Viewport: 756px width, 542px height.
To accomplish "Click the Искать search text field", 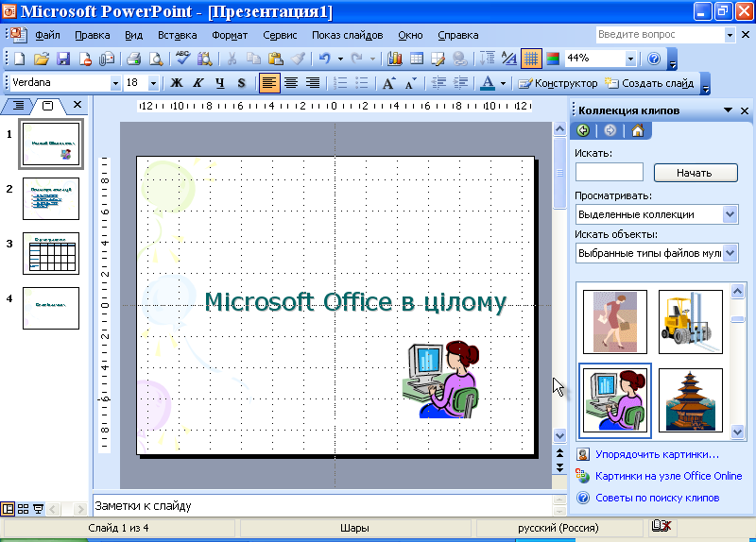I will 610,172.
